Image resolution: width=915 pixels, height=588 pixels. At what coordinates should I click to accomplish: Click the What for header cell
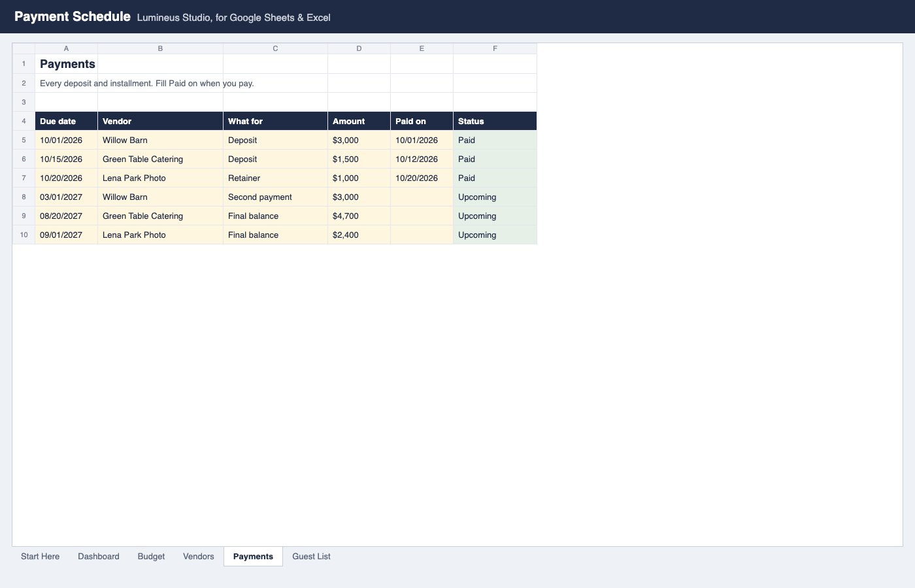click(x=275, y=122)
